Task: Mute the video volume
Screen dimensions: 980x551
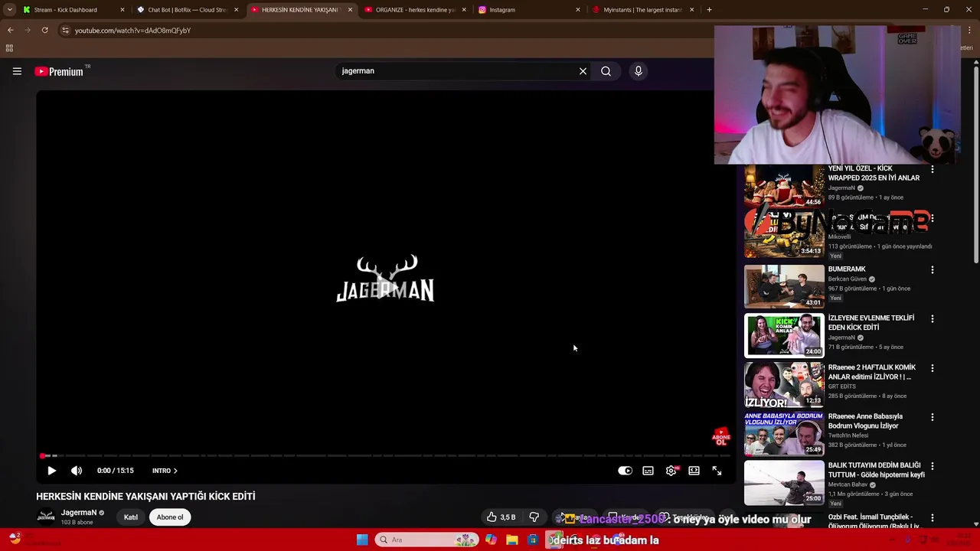Action: coord(77,471)
